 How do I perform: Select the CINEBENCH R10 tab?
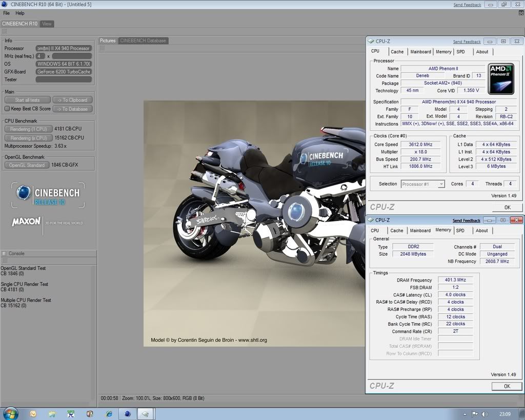(x=20, y=24)
